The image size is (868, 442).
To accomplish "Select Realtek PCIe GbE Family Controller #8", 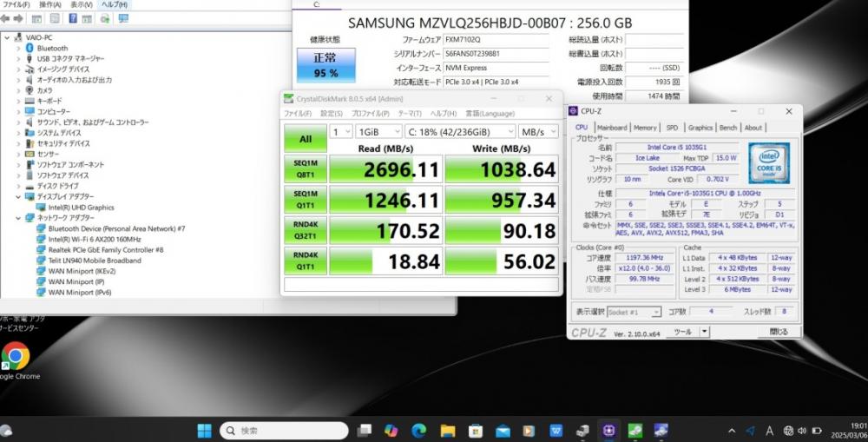I will point(106,250).
